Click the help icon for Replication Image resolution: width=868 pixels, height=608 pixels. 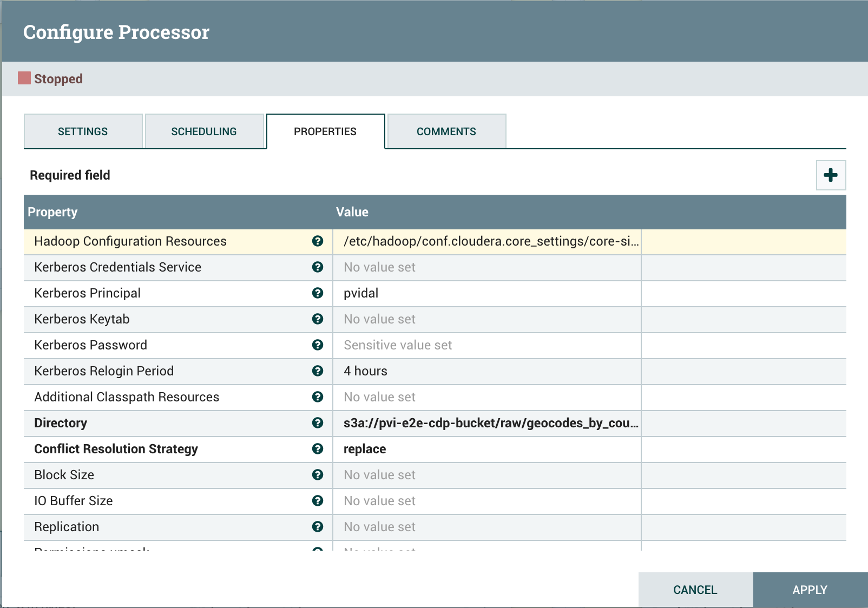click(317, 527)
